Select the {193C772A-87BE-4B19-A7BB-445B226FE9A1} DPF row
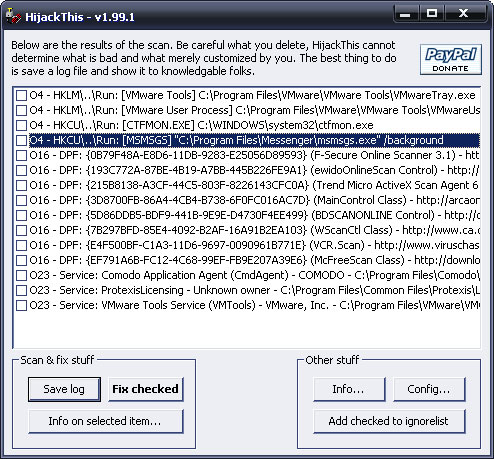The width and height of the screenshot is (494, 459). click(255, 170)
